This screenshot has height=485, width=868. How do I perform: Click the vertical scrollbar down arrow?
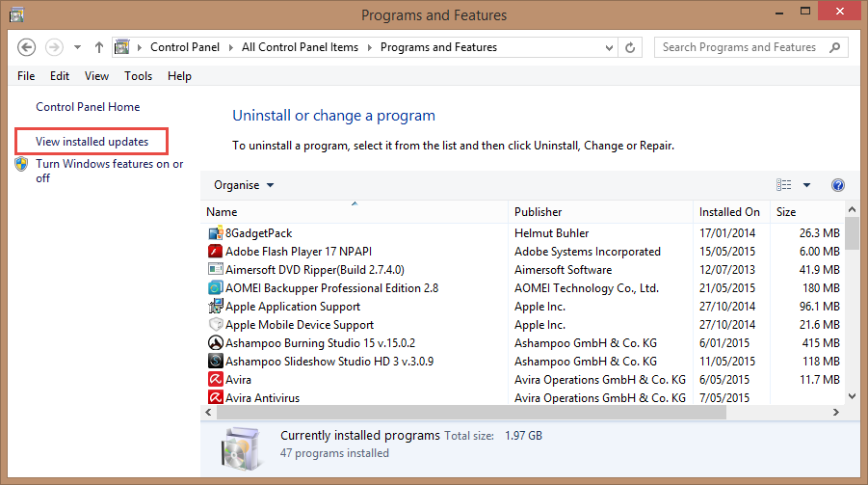[x=852, y=395]
